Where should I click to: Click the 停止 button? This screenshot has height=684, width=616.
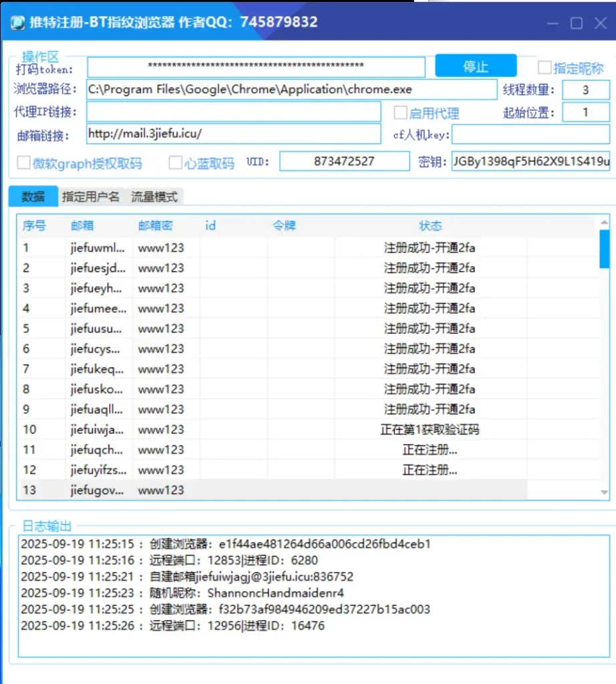pos(476,66)
